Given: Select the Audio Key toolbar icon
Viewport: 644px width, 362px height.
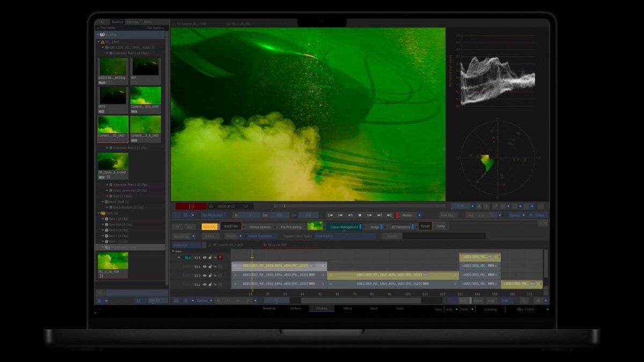Looking at the screenshot, I should coord(209,226).
